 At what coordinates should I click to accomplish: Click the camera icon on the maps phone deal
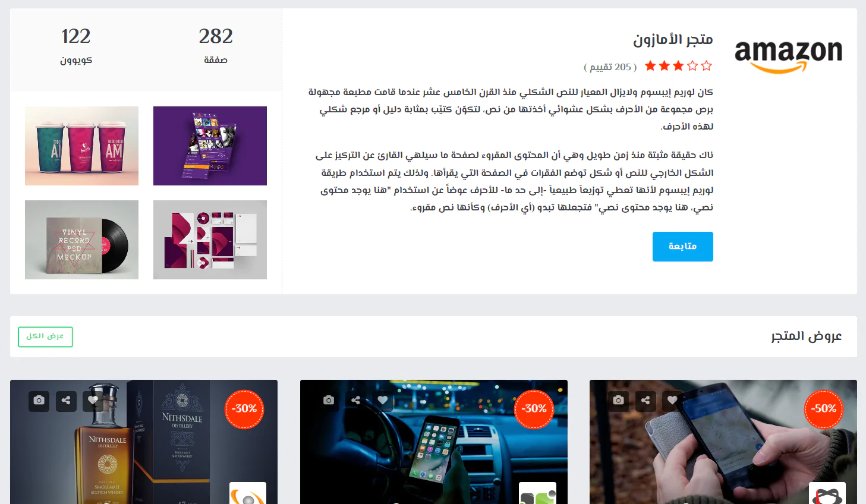(x=618, y=401)
